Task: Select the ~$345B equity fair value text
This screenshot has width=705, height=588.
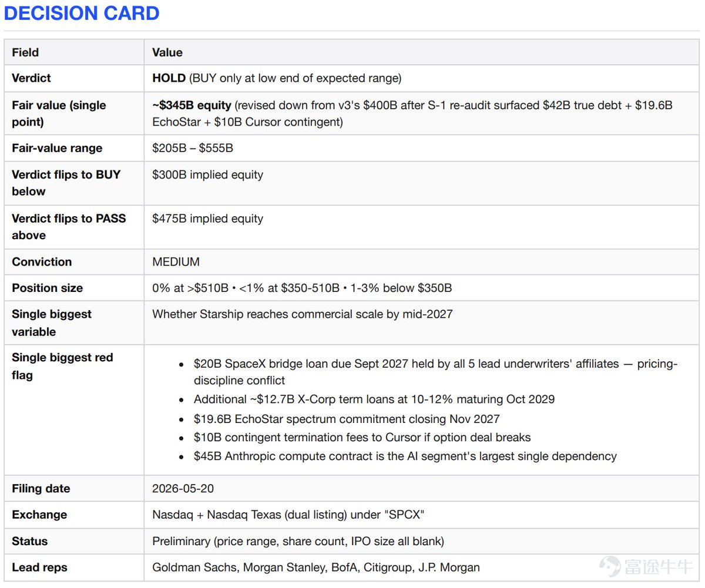Action: point(192,105)
